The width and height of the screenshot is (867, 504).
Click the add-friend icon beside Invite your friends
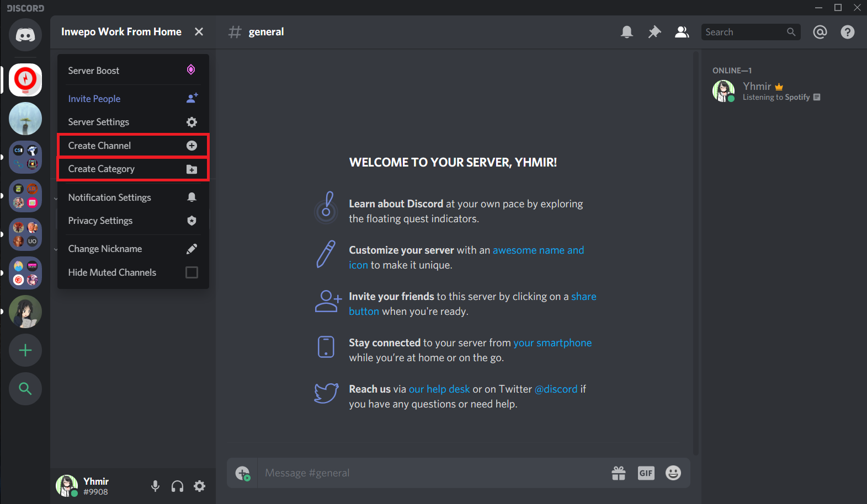tap(328, 301)
